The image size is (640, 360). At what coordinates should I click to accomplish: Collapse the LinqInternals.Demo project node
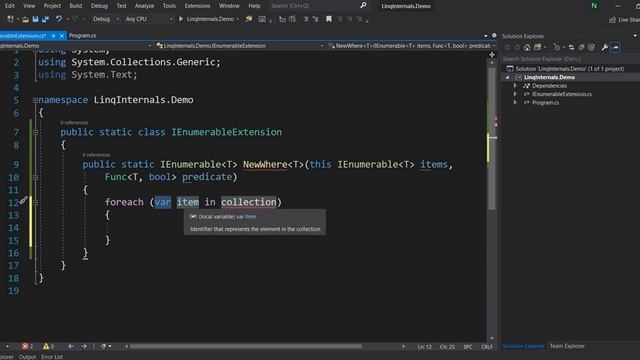(x=508, y=78)
